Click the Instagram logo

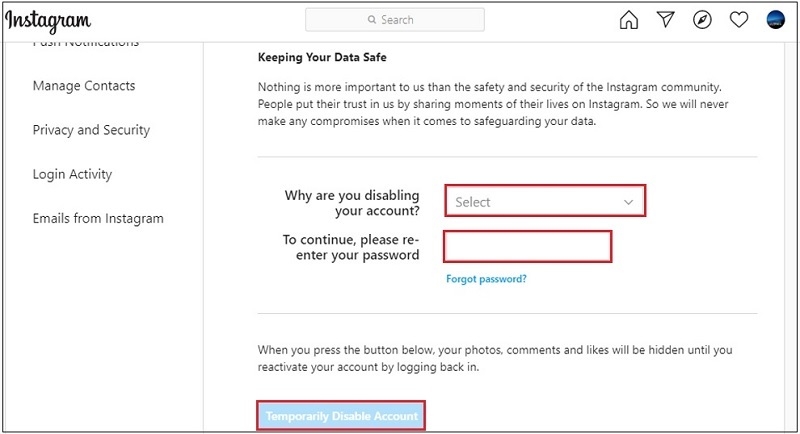click(48, 20)
